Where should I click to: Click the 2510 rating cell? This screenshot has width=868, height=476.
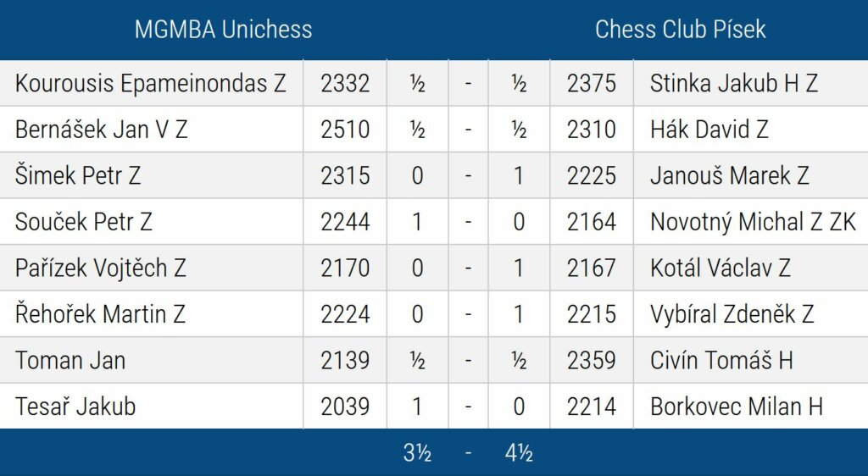pyautogui.click(x=345, y=130)
